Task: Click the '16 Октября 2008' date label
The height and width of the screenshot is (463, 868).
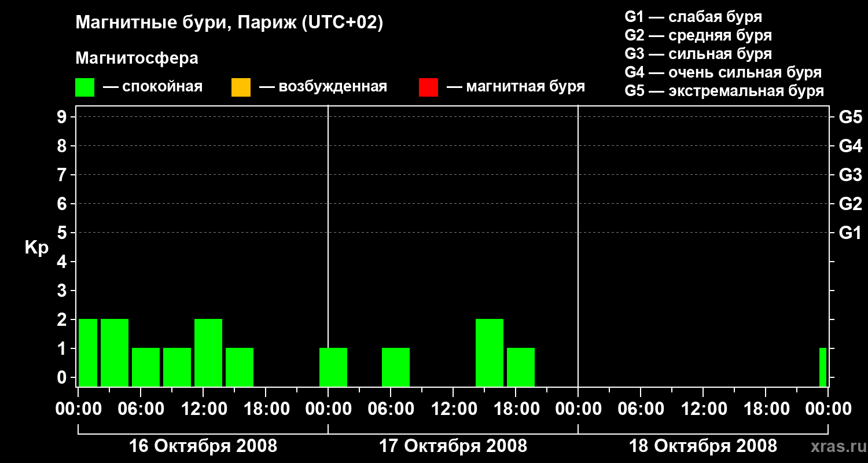Action: tap(203, 446)
